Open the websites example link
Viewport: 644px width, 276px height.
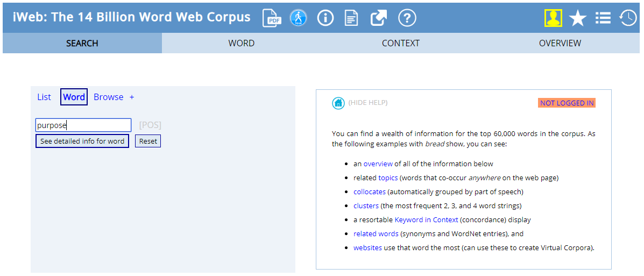coord(367,247)
